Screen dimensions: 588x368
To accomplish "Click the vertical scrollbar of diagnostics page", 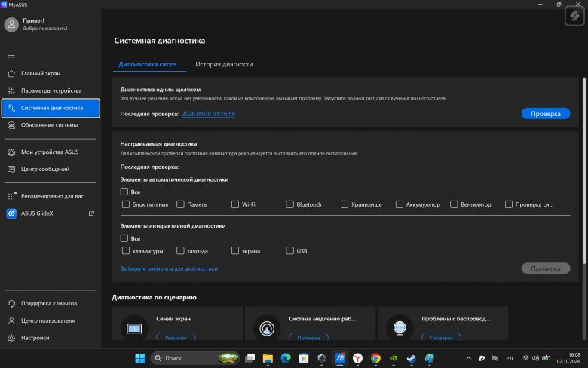I will click(584, 170).
